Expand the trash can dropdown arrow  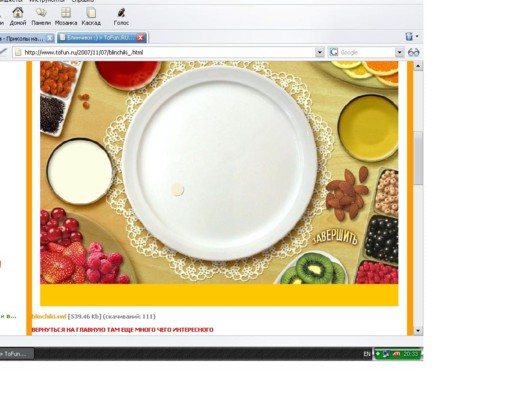click(417, 36)
